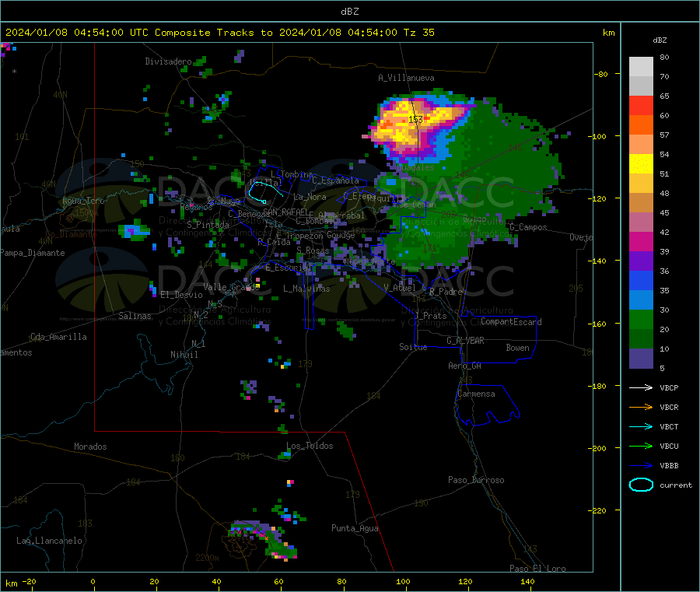
Task: Click the Valle_Grande map label
Action: click(x=231, y=287)
